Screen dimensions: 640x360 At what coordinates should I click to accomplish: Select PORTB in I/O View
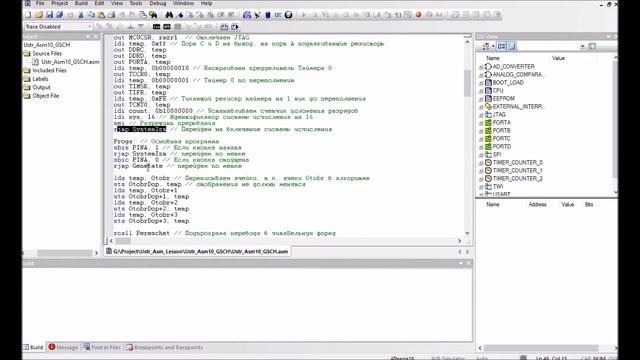coord(501,131)
